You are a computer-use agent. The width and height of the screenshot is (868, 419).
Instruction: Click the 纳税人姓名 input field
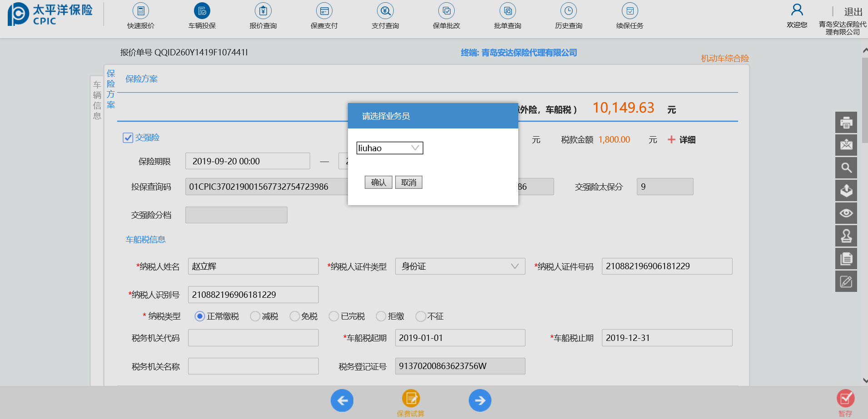(x=253, y=266)
